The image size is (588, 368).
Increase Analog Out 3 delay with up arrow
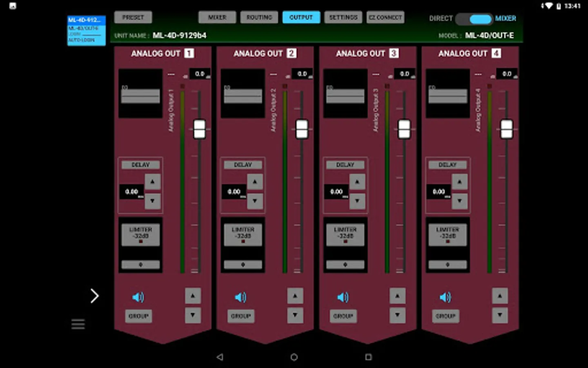(358, 182)
